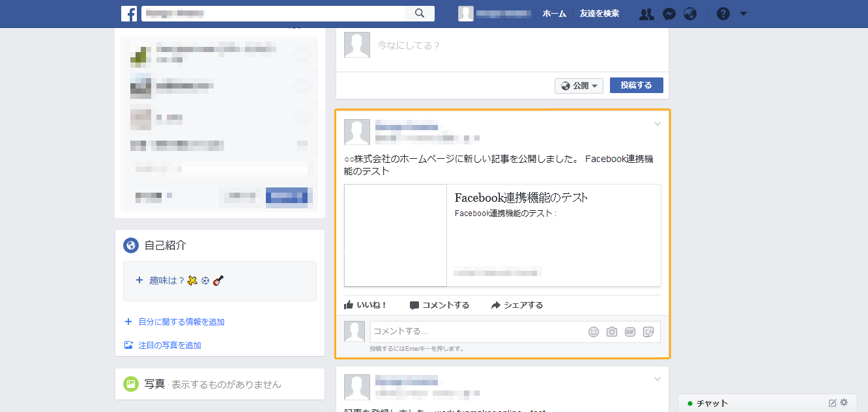Click コメントする under the post
The height and width of the screenshot is (412, 868).
[439, 305]
